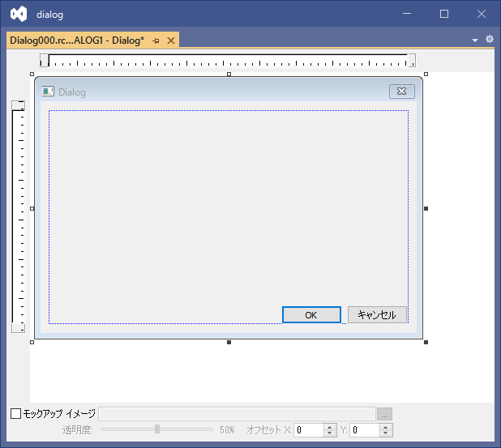
Task: Click the right-middle resize handle of dialog
Action: click(426, 208)
